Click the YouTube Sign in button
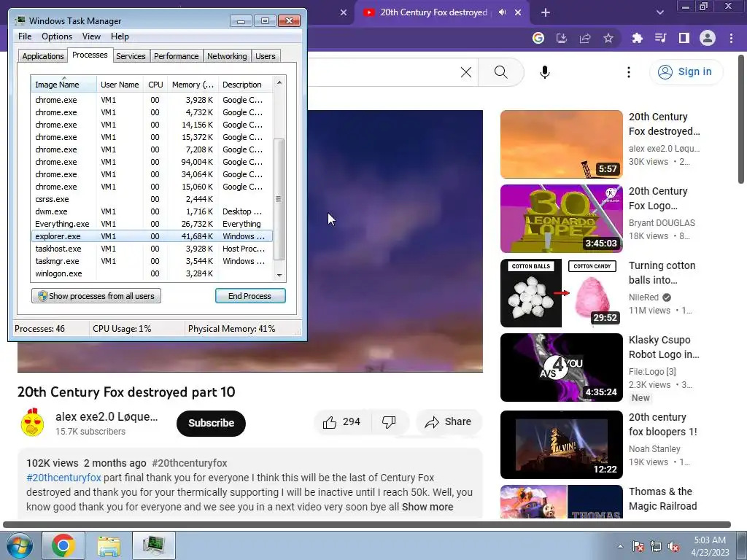 click(686, 72)
